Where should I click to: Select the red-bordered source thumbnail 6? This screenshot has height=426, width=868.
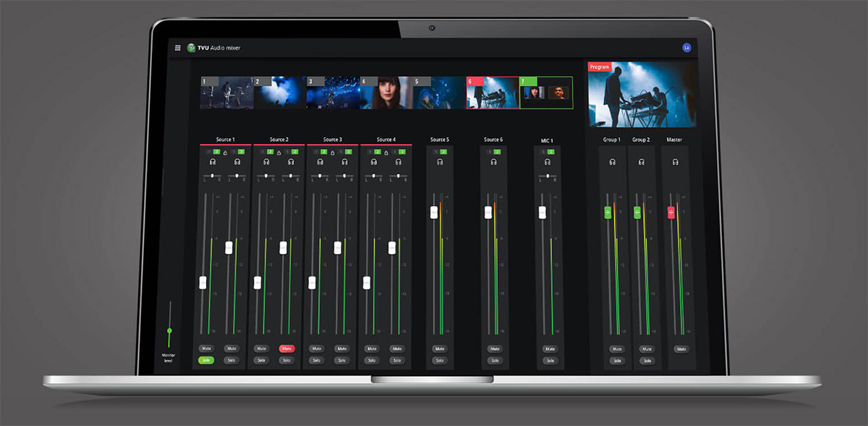tap(493, 93)
